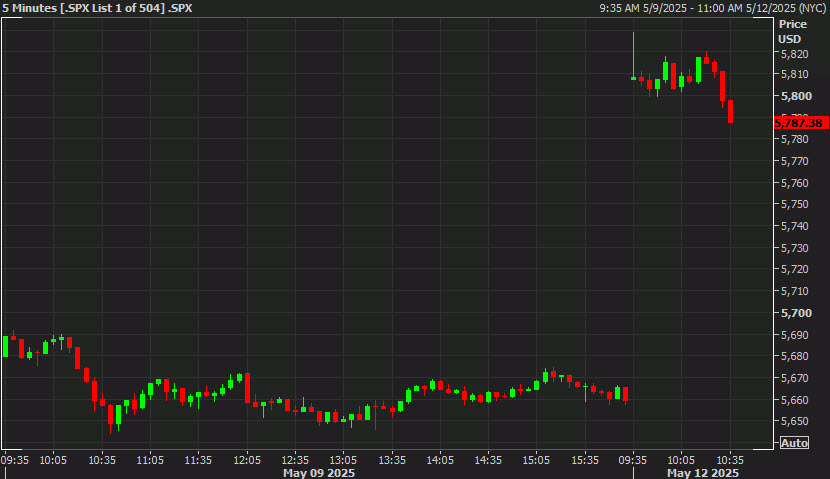
Task: Click the 5,740 price axis value
Action: tap(795, 226)
